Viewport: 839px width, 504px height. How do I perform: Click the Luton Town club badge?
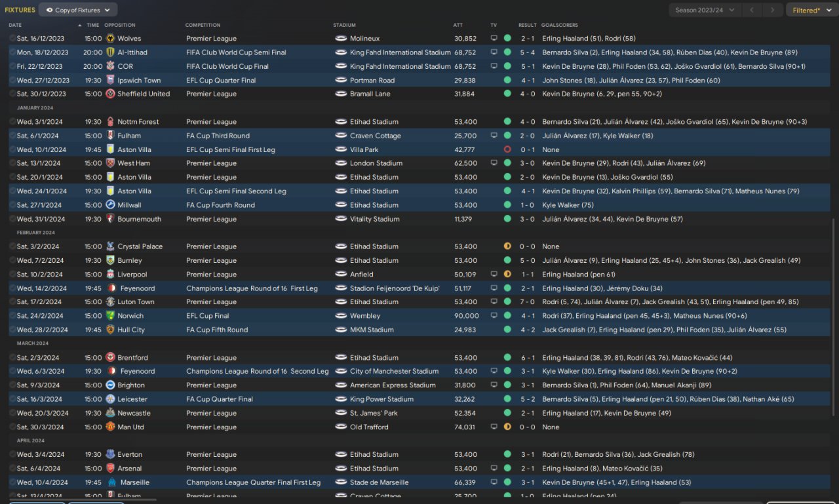110,302
